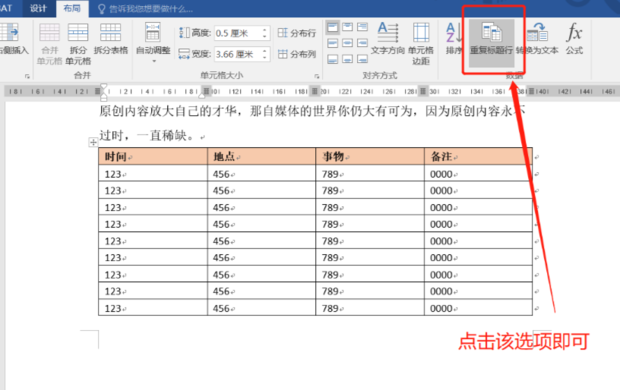Set cell alignment to middle left
This screenshot has height=390, width=620.
click(333, 43)
